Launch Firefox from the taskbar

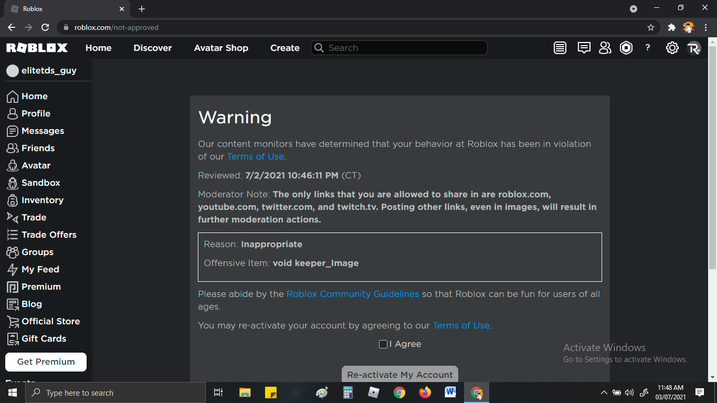(x=425, y=392)
